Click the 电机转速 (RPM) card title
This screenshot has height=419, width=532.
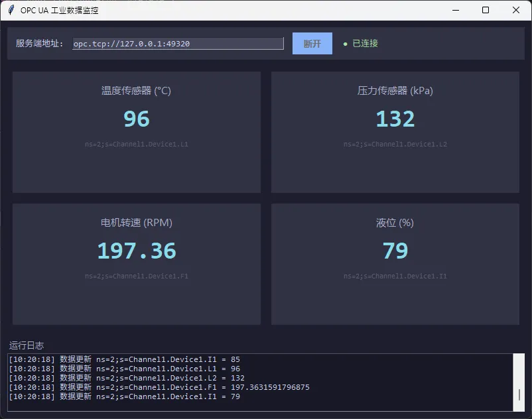(x=137, y=223)
